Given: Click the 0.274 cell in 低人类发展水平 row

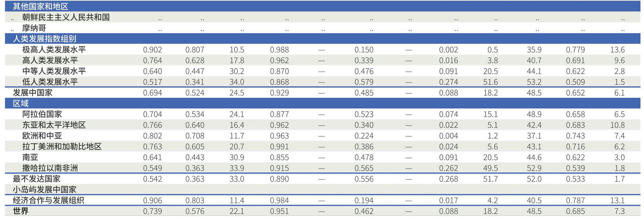Looking at the screenshot, I should (x=448, y=82).
